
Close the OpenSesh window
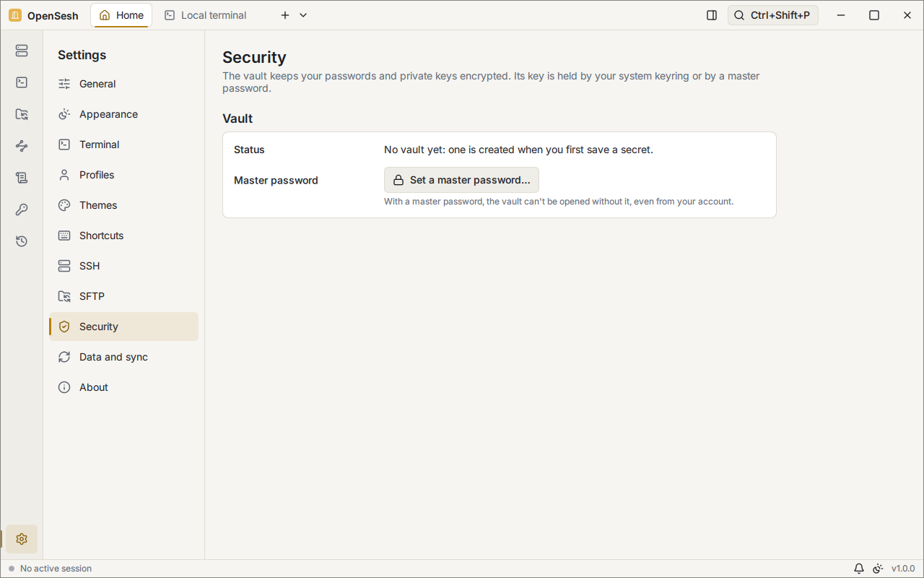pos(907,15)
